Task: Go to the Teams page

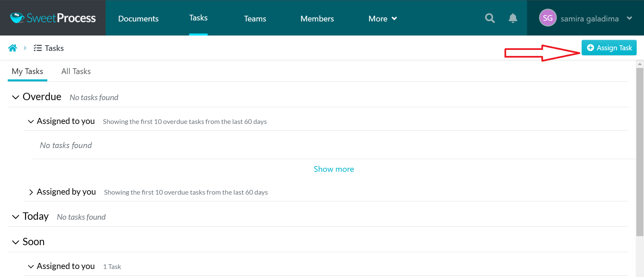Action: click(255, 19)
